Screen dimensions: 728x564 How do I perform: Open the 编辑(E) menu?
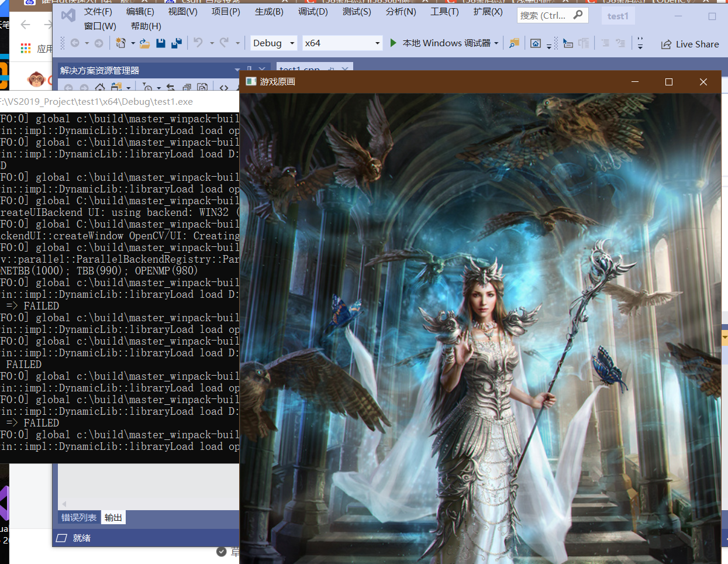(140, 12)
